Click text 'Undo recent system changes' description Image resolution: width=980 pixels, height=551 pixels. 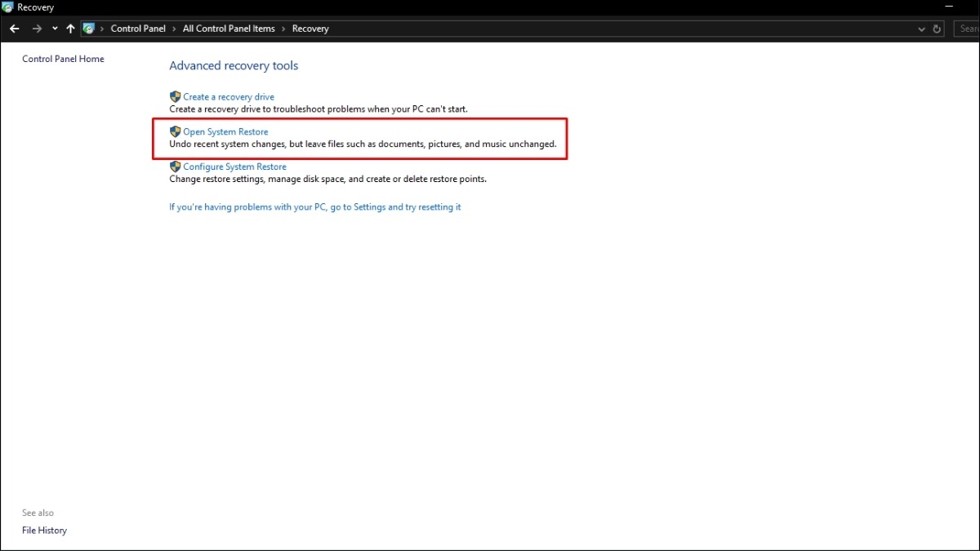[363, 144]
